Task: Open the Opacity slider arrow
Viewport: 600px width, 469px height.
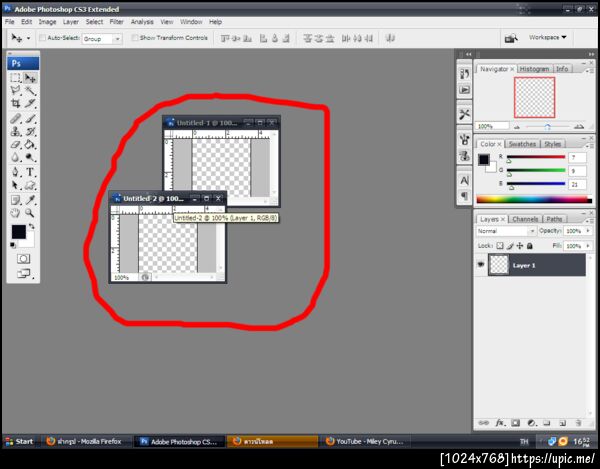Action: click(x=588, y=231)
